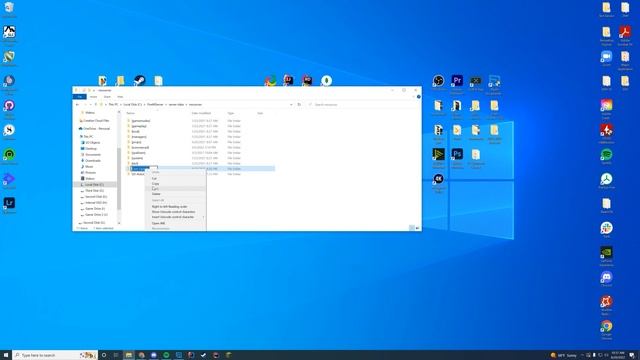Screen dimensions: 640x360
Task: Open the Discord desktop shortcut
Action: pos(606,278)
